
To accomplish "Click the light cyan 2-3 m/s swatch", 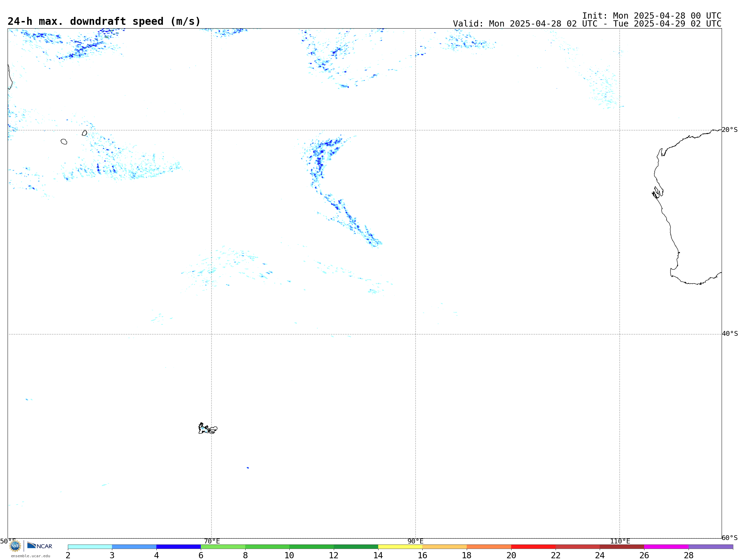I will coord(90,547).
